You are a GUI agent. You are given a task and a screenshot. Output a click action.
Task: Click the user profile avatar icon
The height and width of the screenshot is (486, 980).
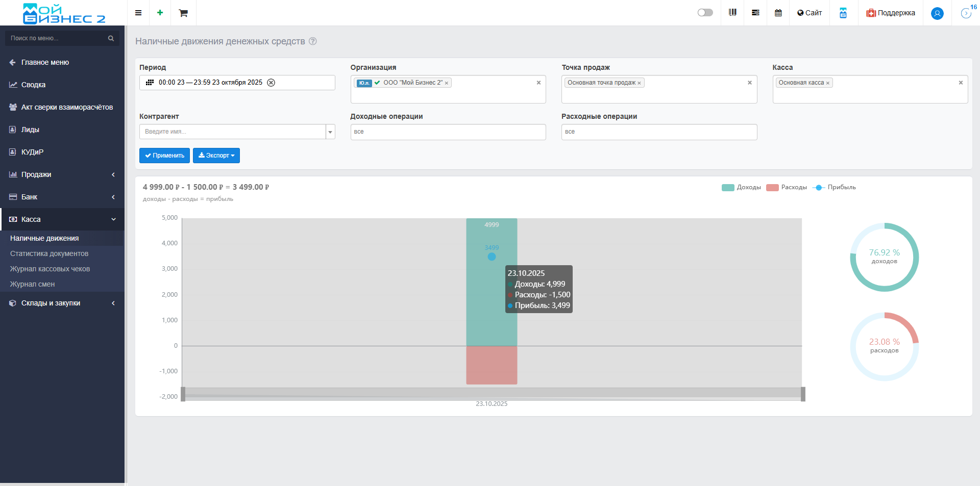click(937, 13)
